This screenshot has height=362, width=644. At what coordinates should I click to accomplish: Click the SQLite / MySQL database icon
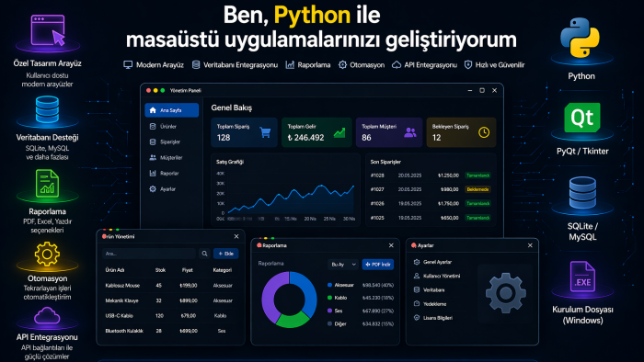(582, 192)
